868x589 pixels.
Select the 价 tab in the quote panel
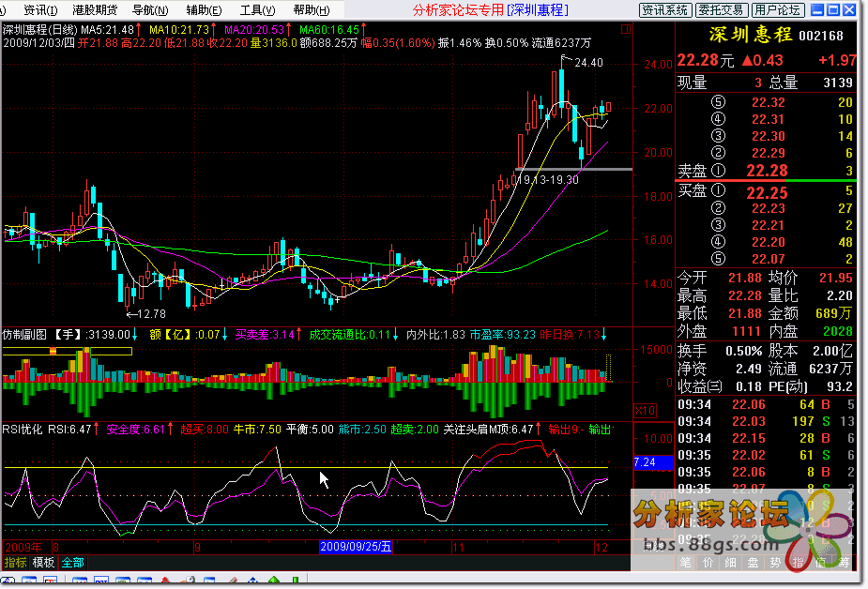[708, 563]
